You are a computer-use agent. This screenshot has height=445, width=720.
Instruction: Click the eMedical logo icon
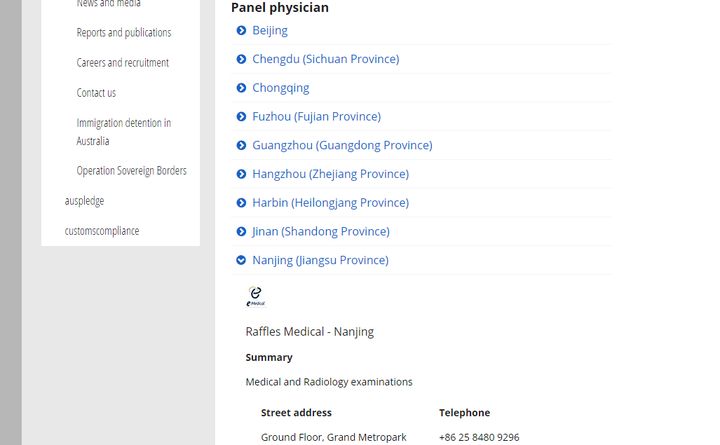click(x=255, y=296)
